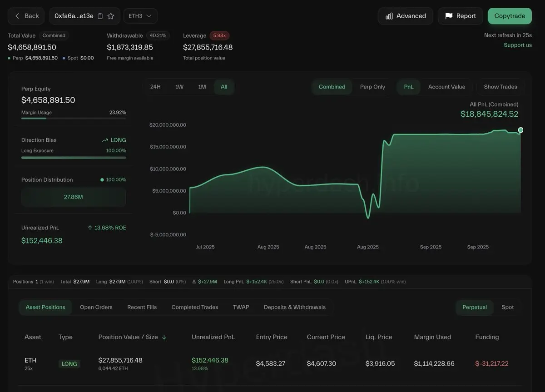
Task: Click the chart's latest data point marker
Action: [x=520, y=130]
